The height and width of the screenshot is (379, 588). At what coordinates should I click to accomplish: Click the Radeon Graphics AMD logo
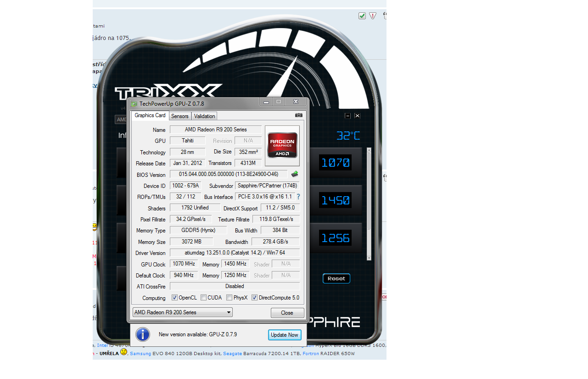click(x=282, y=146)
